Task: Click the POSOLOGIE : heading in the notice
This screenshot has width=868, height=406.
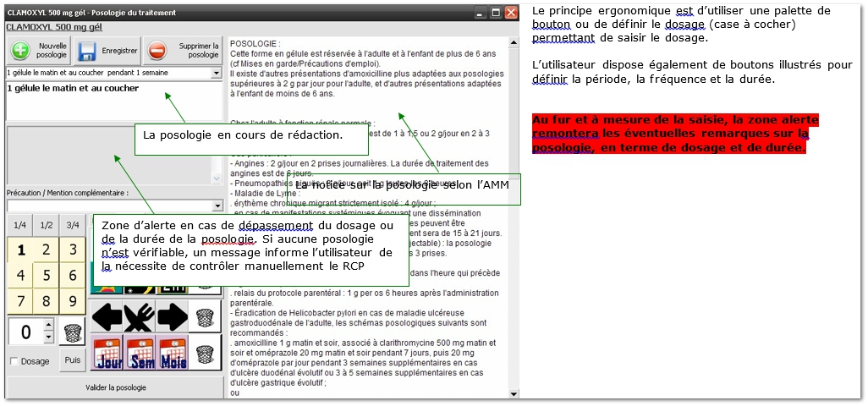Action: [x=255, y=44]
